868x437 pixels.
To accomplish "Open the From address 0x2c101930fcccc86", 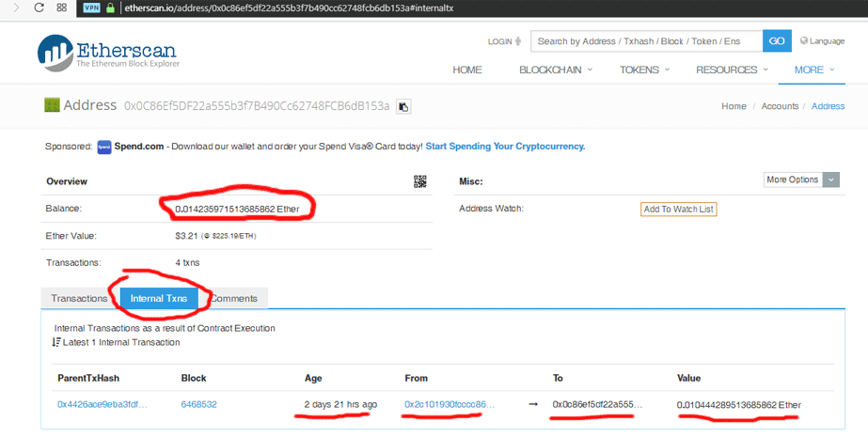I will [450, 404].
